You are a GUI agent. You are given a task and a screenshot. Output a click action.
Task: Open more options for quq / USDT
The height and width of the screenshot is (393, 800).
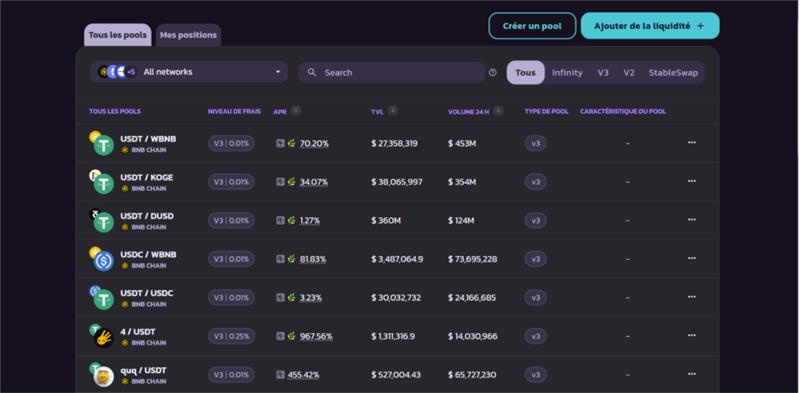(692, 374)
